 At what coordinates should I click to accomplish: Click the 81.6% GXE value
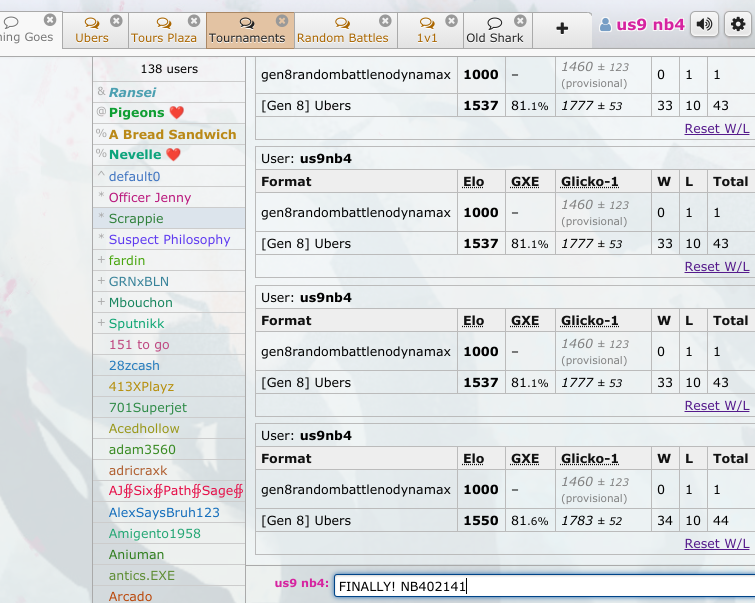click(x=530, y=521)
